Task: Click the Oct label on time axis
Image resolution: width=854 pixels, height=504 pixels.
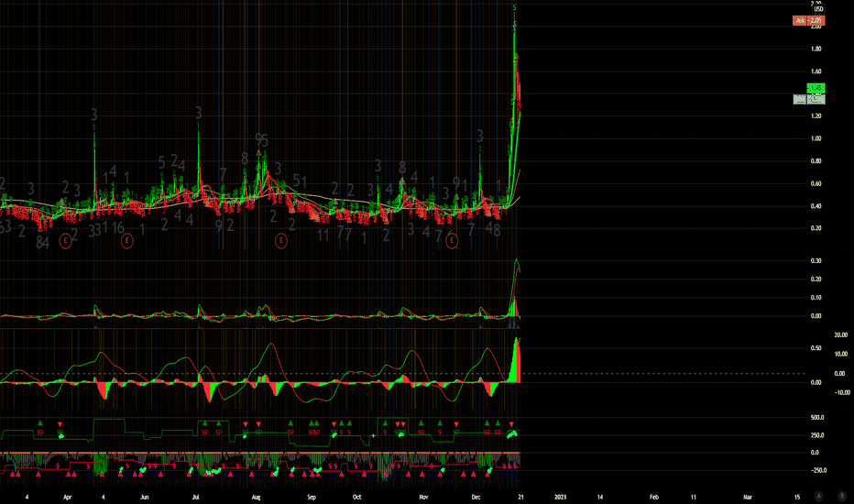Action: point(357,497)
